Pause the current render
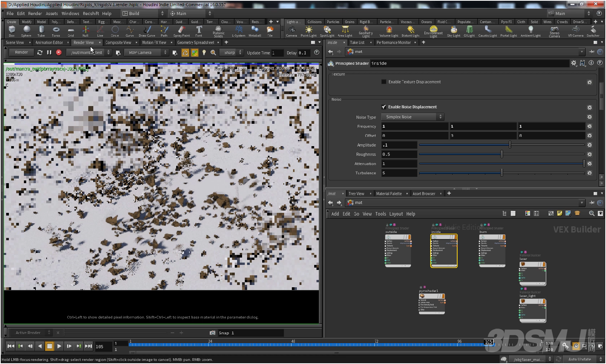This screenshot has height=364, width=606. coord(49,52)
